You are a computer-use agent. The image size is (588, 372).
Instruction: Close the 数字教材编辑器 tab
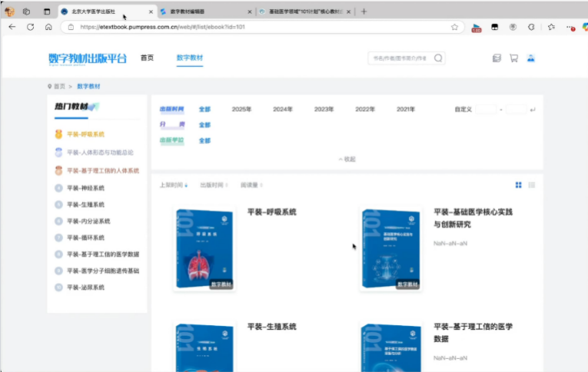tap(250, 12)
